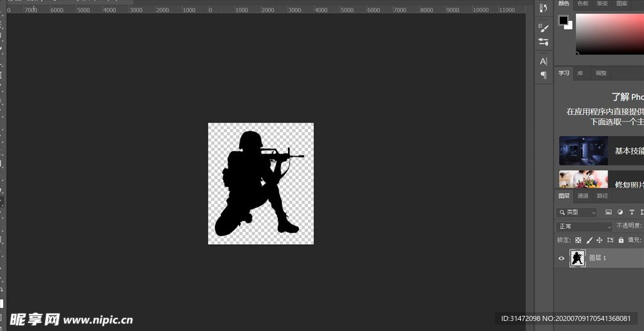The image size is (644, 331).
Task: Toggle visibility of 图层 1 layer
Action: (x=562, y=258)
